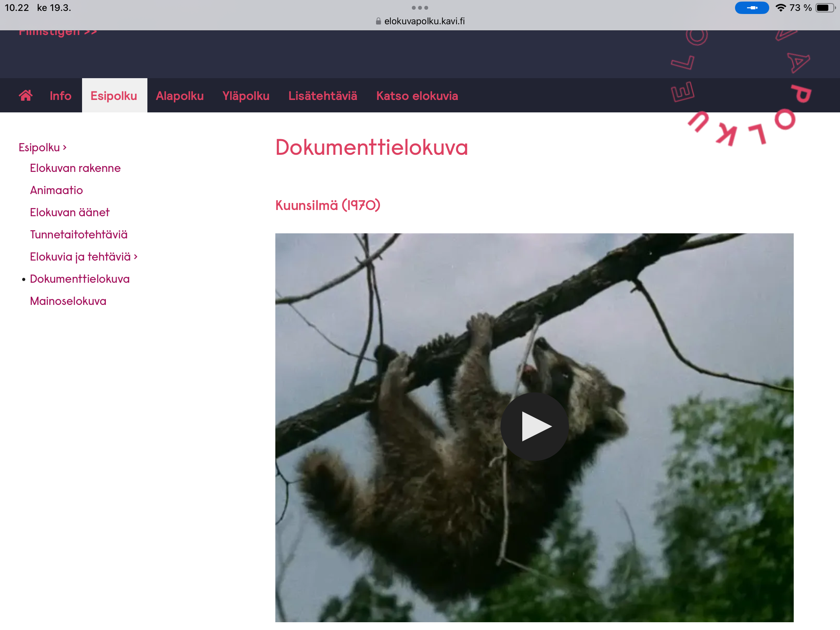The width and height of the screenshot is (840, 630).
Task: Open the Alapolku tab
Action: click(180, 96)
